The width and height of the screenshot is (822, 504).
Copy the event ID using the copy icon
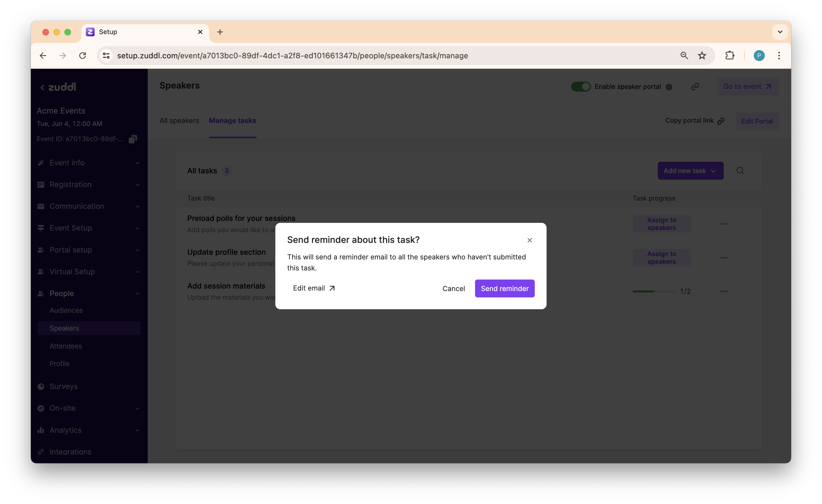coord(133,139)
